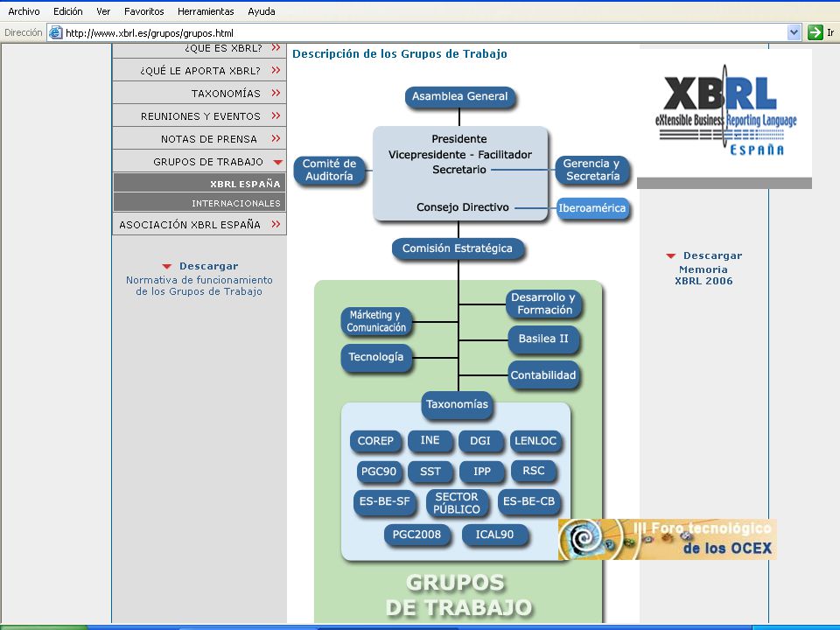The image size is (840, 630).
Task: Click red chevrons next to NOTAS DE PRENSA
Action: point(276,138)
